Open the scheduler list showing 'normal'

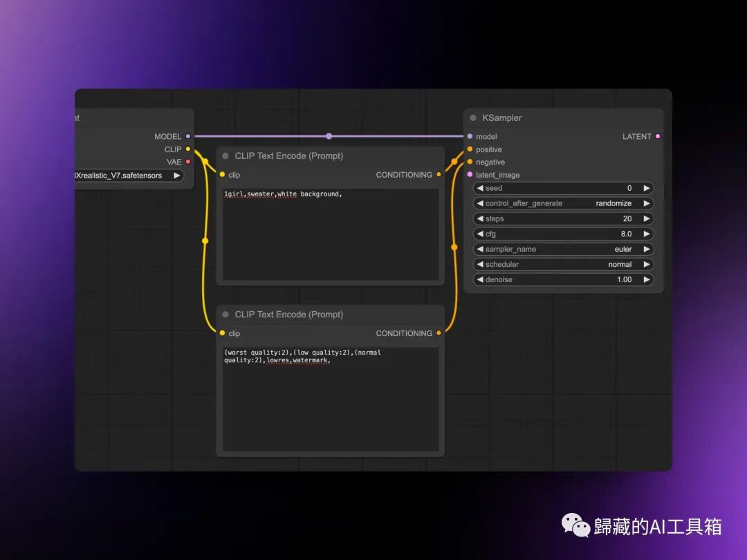[563, 264]
